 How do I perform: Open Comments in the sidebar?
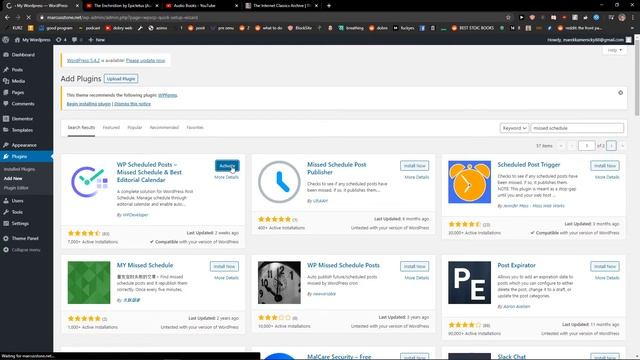coord(23,104)
